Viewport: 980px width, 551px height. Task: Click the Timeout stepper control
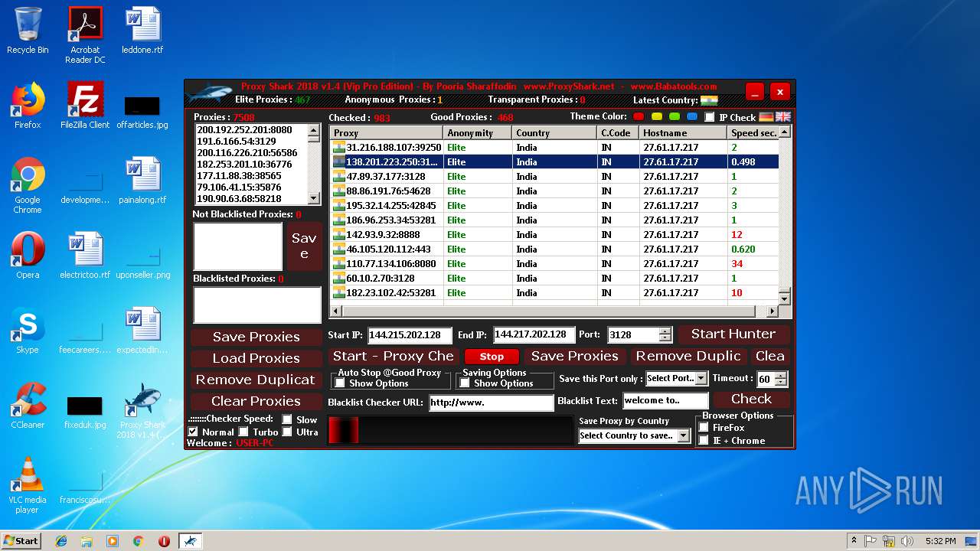click(x=781, y=379)
